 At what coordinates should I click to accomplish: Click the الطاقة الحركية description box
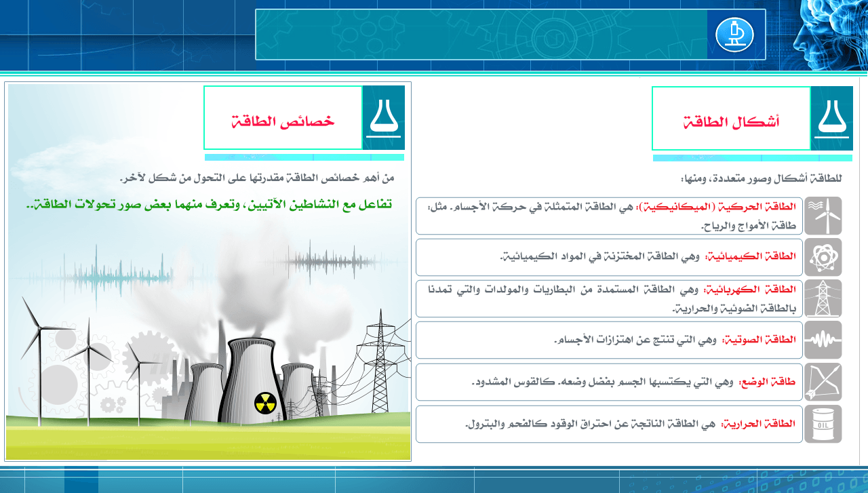[x=608, y=216]
